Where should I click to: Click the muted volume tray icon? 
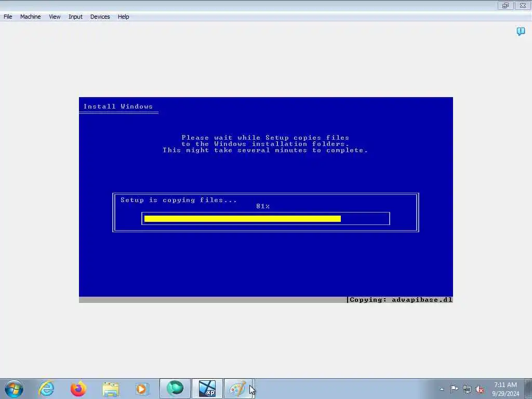[x=480, y=389]
